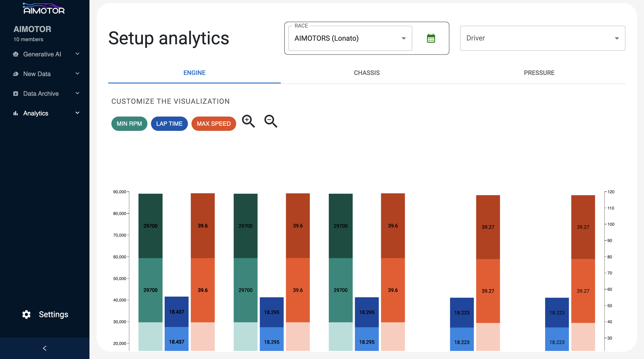Toggle the LAP TIME series chip
The height and width of the screenshot is (359, 644).
click(169, 123)
